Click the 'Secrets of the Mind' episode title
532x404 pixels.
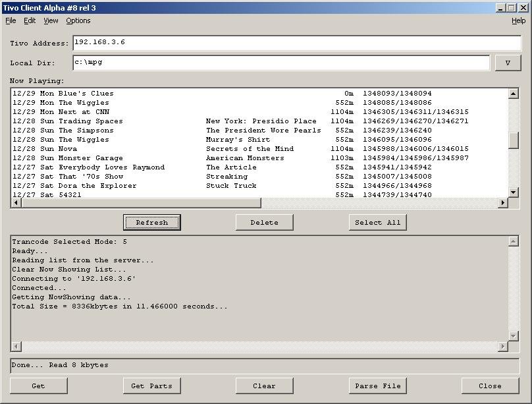[250, 149]
